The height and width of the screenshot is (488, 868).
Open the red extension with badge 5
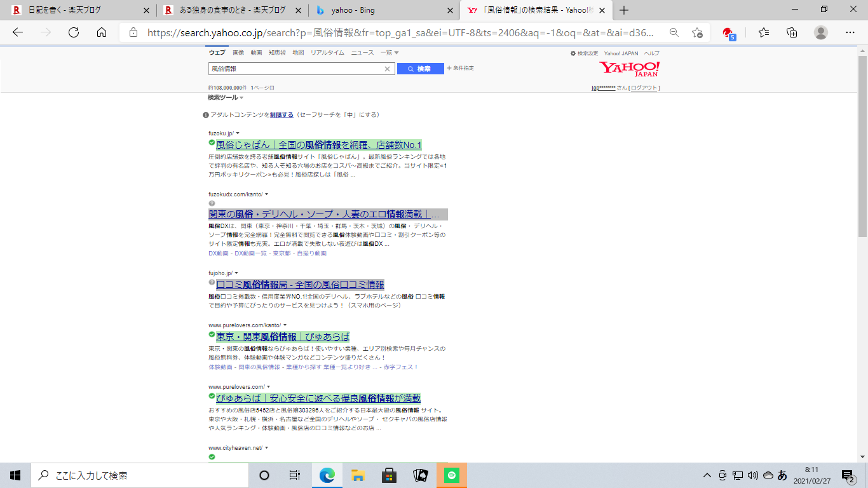[x=728, y=33]
